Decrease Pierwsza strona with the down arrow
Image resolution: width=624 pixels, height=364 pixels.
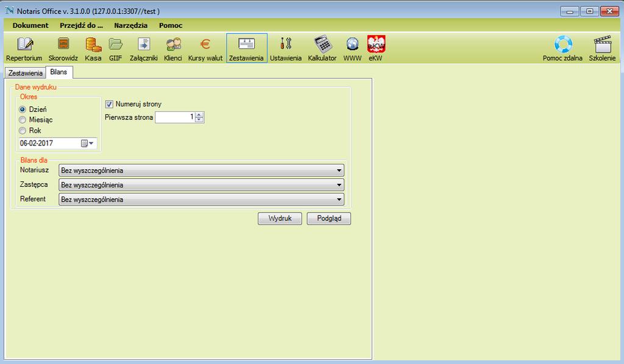coord(199,120)
